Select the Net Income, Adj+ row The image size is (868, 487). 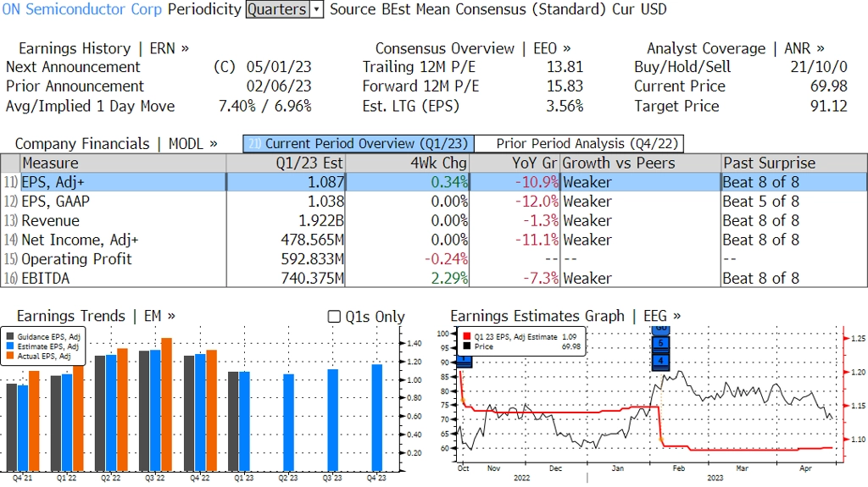click(x=434, y=241)
